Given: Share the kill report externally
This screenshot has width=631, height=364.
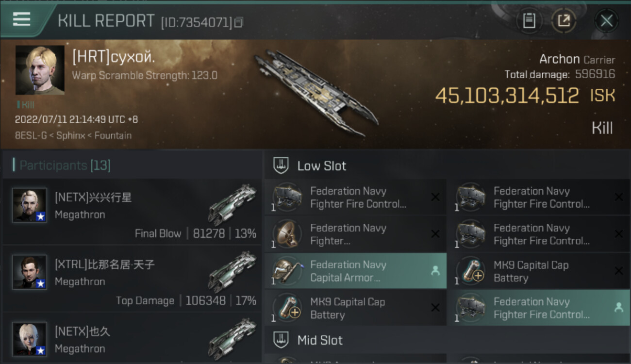Looking at the screenshot, I should (x=564, y=21).
